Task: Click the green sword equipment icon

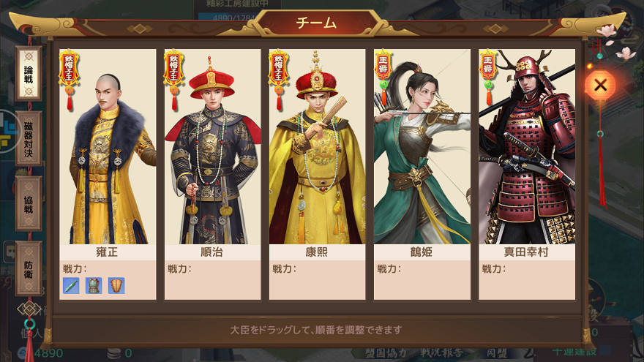Action: point(71,286)
